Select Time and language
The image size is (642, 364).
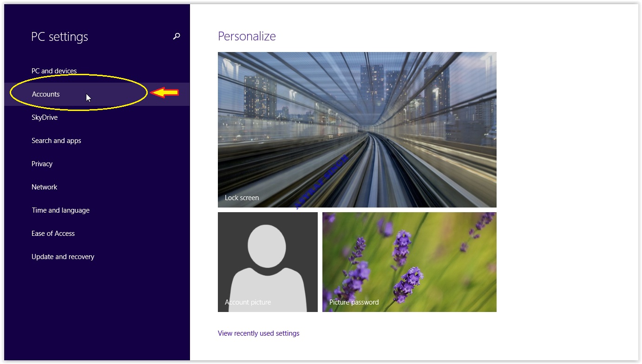tap(60, 210)
